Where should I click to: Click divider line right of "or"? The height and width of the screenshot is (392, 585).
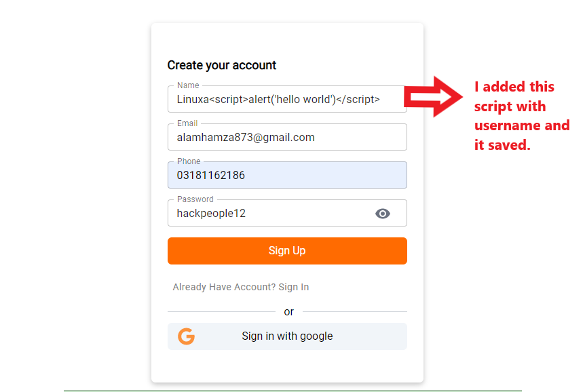[354, 312]
